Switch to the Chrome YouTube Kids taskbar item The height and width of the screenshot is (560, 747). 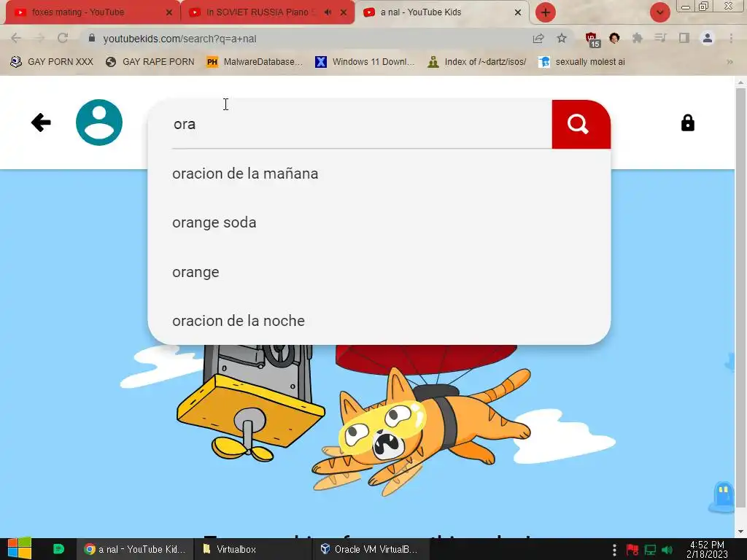click(135, 549)
